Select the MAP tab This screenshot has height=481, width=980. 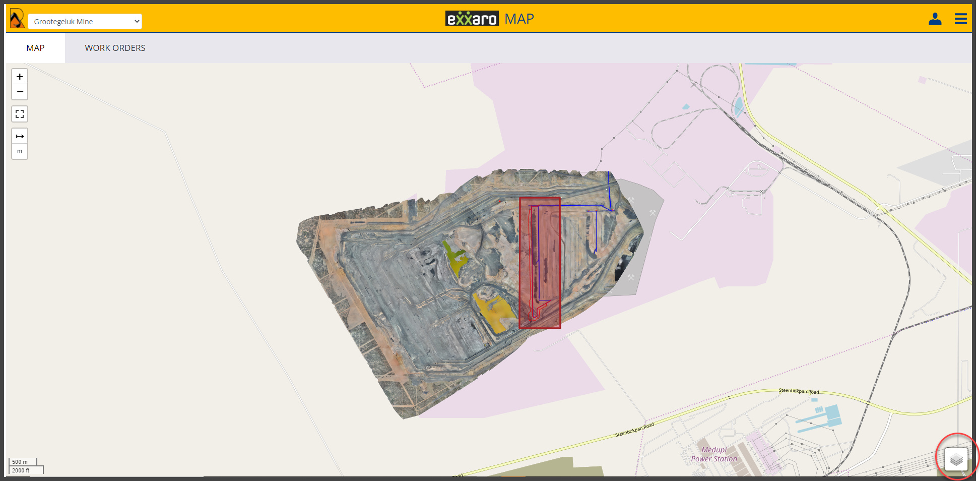coord(35,48)
